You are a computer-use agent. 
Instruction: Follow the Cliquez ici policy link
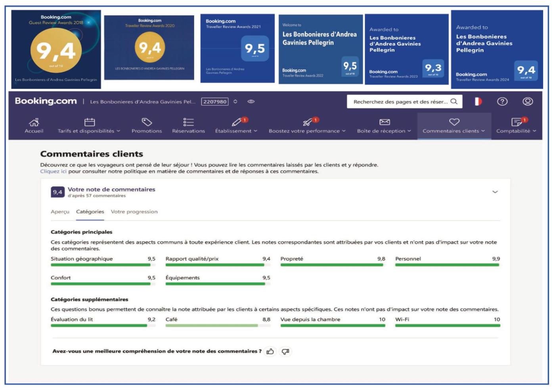click(x=53, y=171)
